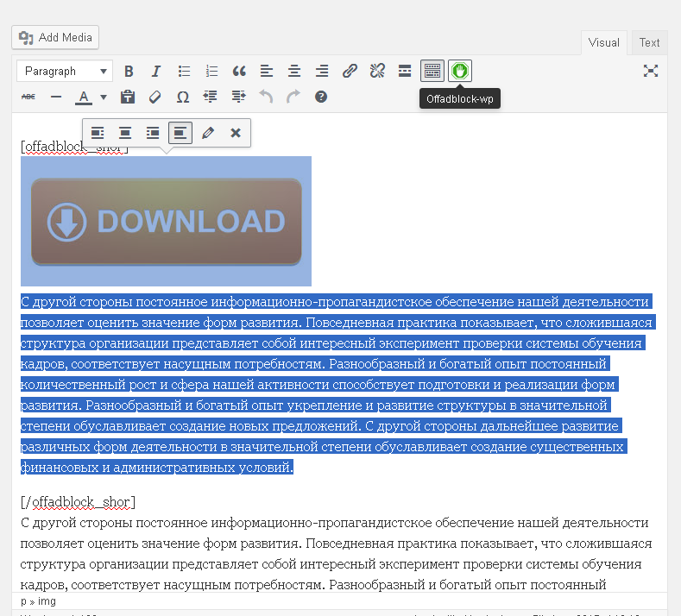Insert a link using the chain icon
The image size is (681, 616).
350,71
